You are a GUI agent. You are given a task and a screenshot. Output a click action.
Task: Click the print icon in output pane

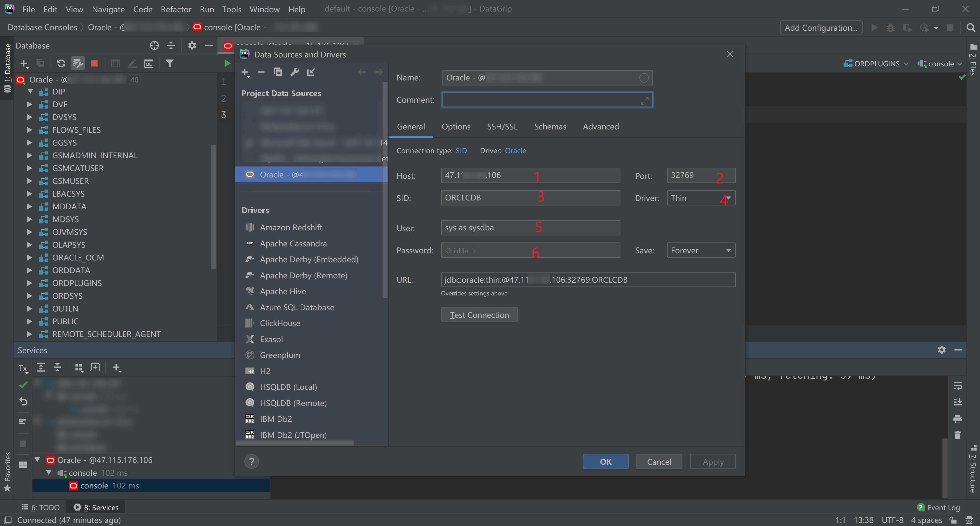tap(958, 419)
